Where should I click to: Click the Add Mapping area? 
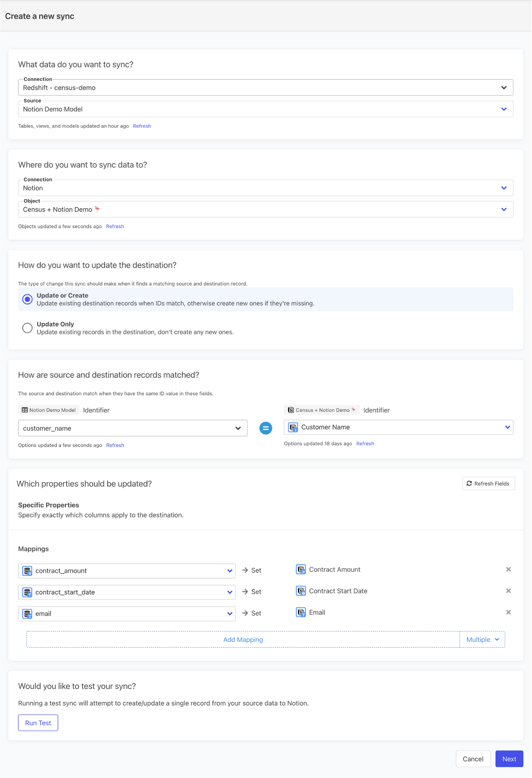tap(243, 640)
